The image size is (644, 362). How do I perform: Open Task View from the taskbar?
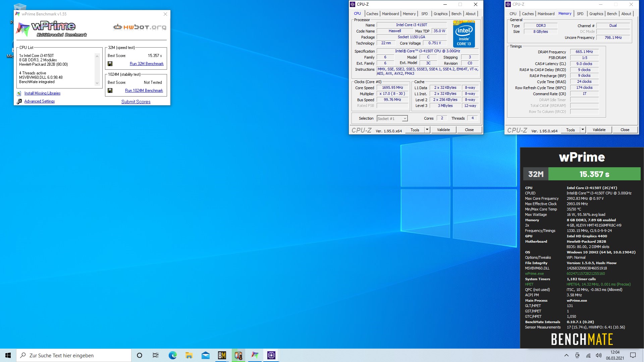156,355
